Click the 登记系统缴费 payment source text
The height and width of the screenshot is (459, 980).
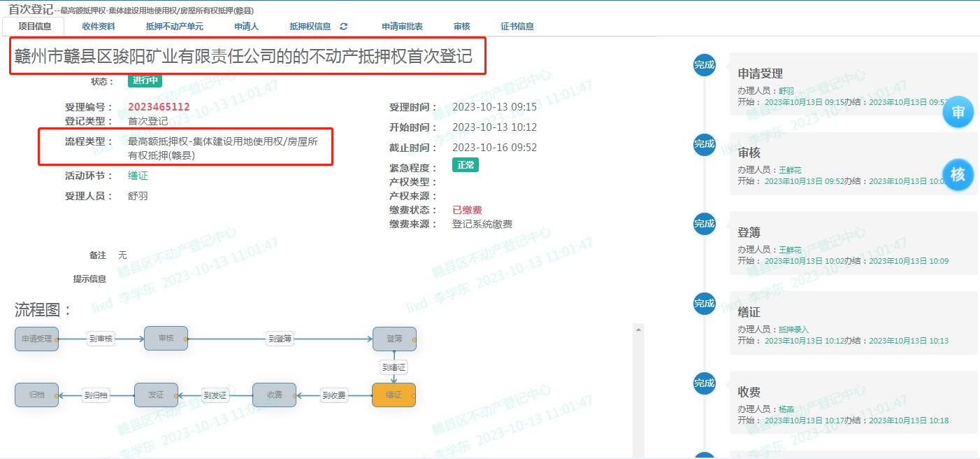[482, 224]
